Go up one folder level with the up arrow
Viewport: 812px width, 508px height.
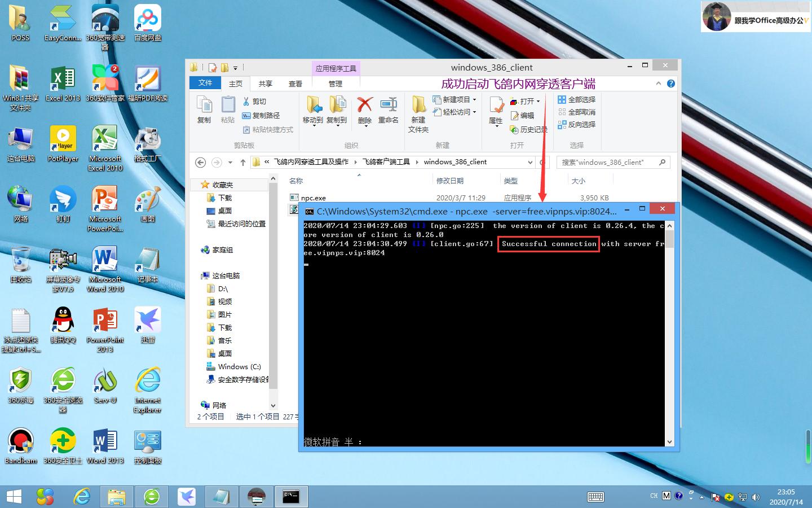tap(242, 162)
